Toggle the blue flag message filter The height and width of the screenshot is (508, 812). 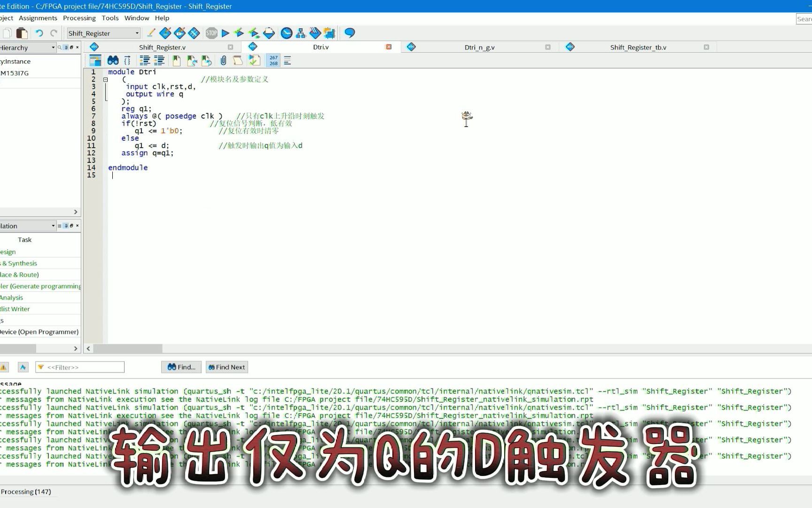(23, 367)
